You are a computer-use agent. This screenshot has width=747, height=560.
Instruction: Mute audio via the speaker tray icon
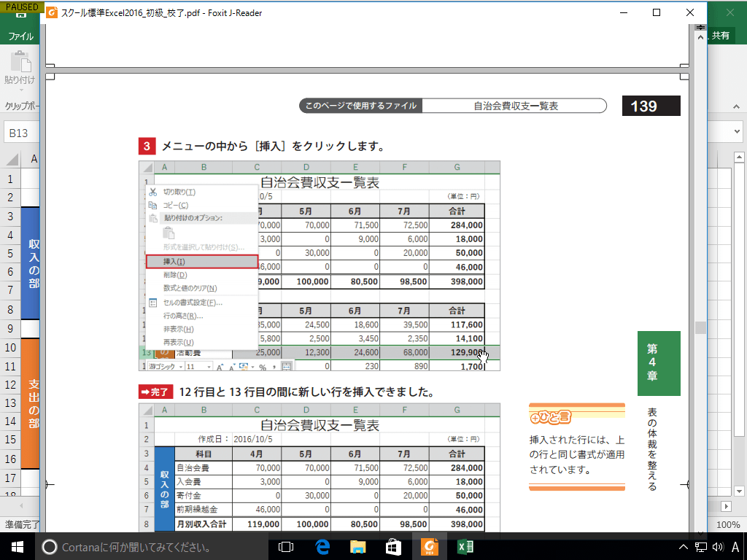tap(718, 545)
